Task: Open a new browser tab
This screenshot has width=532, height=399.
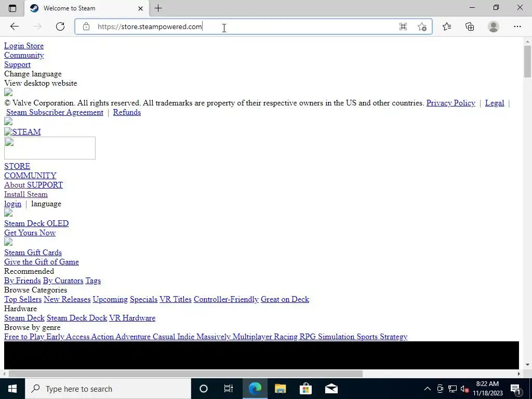Action: click(x=158, y=8)
